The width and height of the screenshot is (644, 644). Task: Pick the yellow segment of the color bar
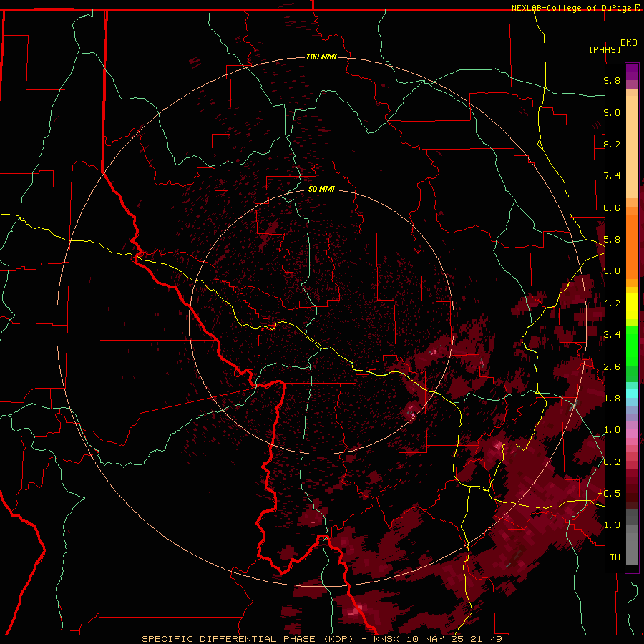pyautogui.click(x=632, y=306)
